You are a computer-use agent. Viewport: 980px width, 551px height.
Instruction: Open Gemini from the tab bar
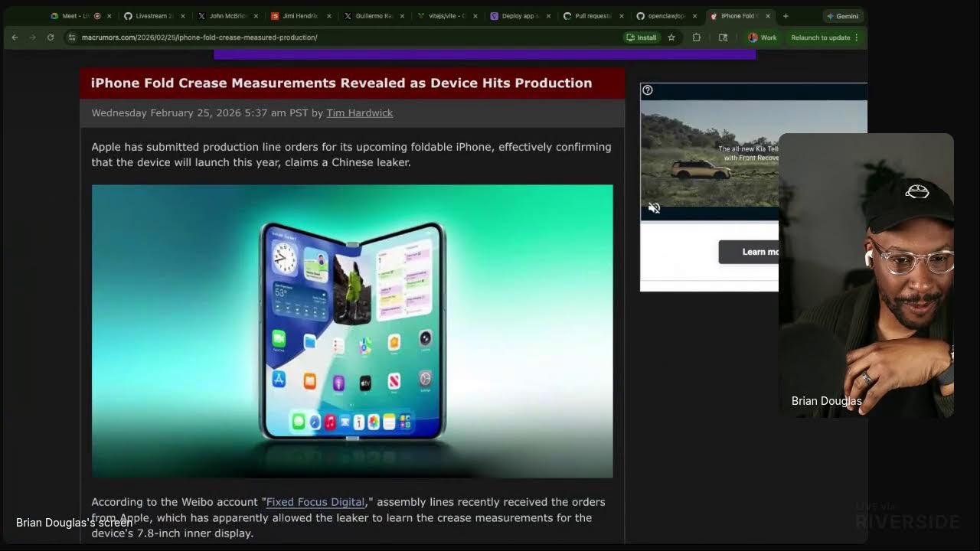(x=843, y=16)
